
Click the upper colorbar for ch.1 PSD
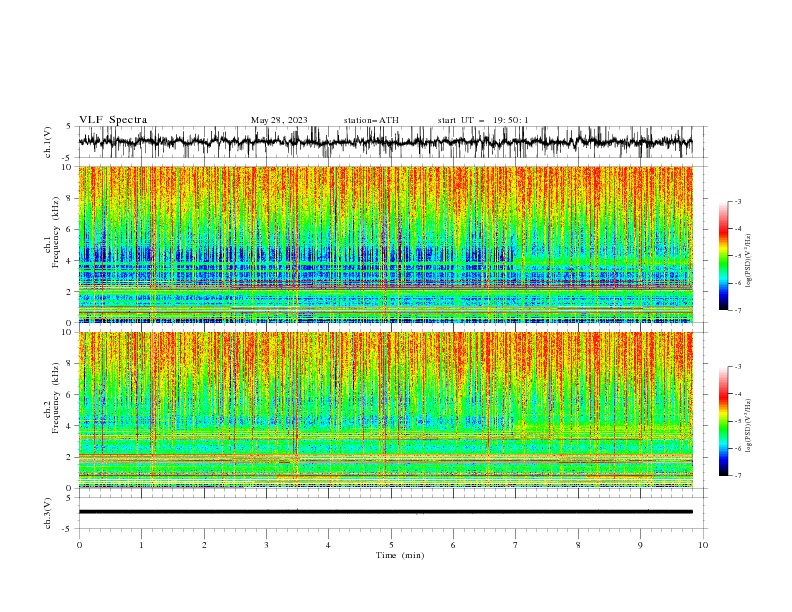point(724,255)
